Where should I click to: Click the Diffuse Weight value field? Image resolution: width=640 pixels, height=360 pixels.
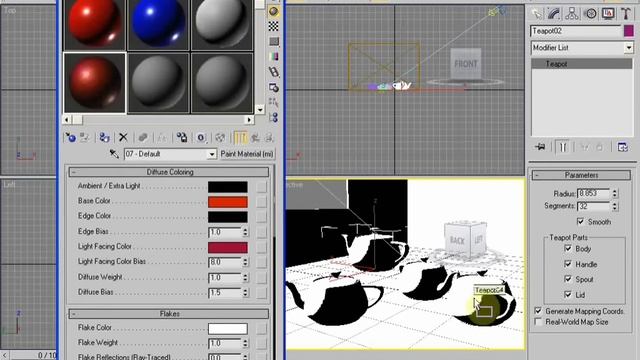tap(225, 278)
